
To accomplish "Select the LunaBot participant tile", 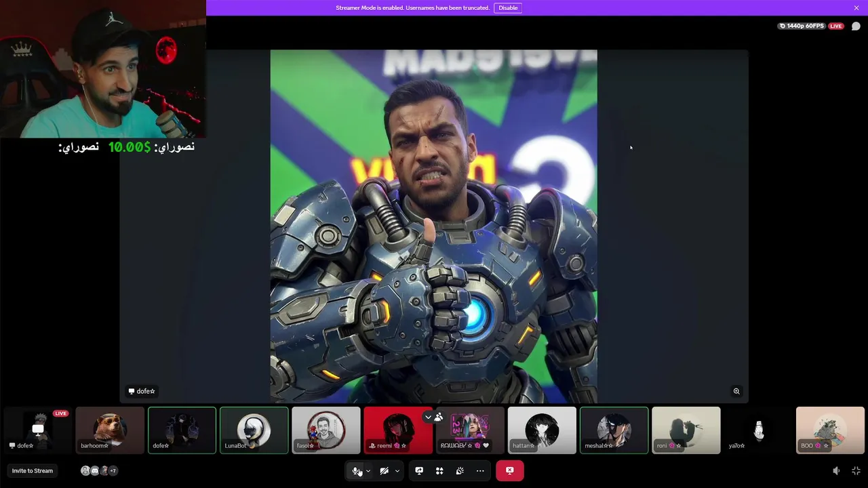I will [x=254, y=430].
